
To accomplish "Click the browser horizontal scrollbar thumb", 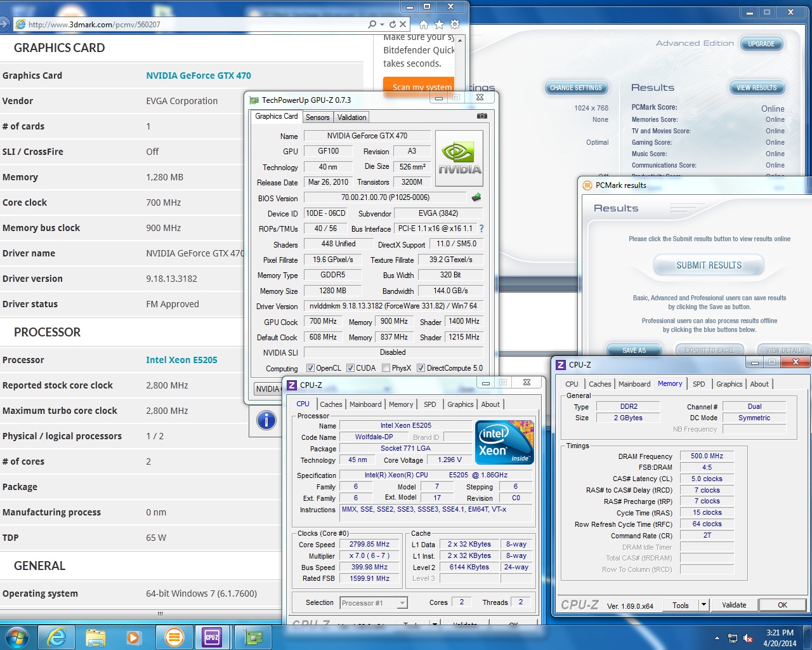I will 160,614.
